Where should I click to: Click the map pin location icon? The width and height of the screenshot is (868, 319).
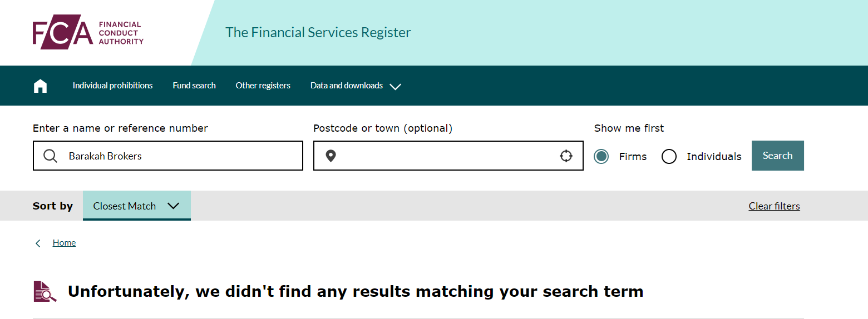pyautogui.click(x=331, y=156)
